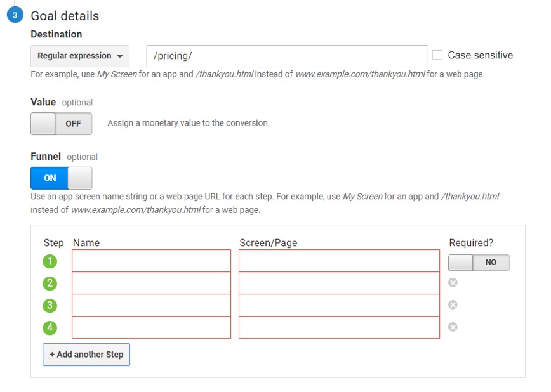Click the Screen/Page field for step 4
Screen dimensions: 551x392
339,327
